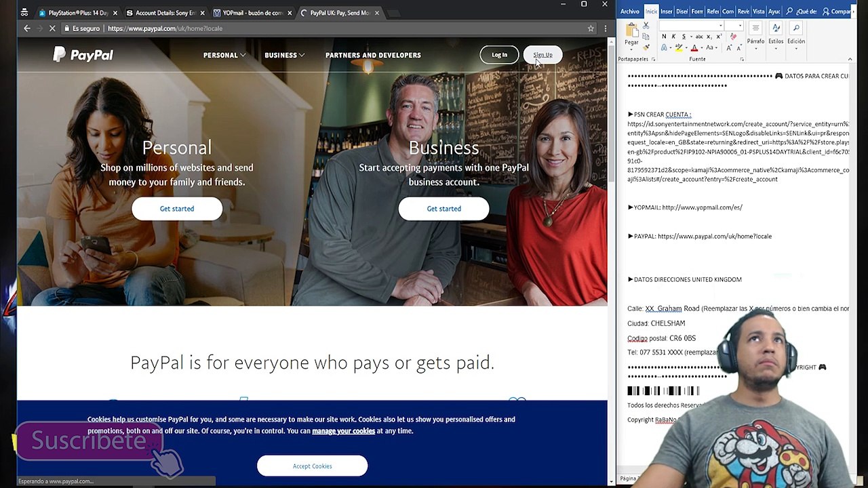868x488 pixels.
Task: Switch to the Insertar ribbon tab
Action: [667, 12]
